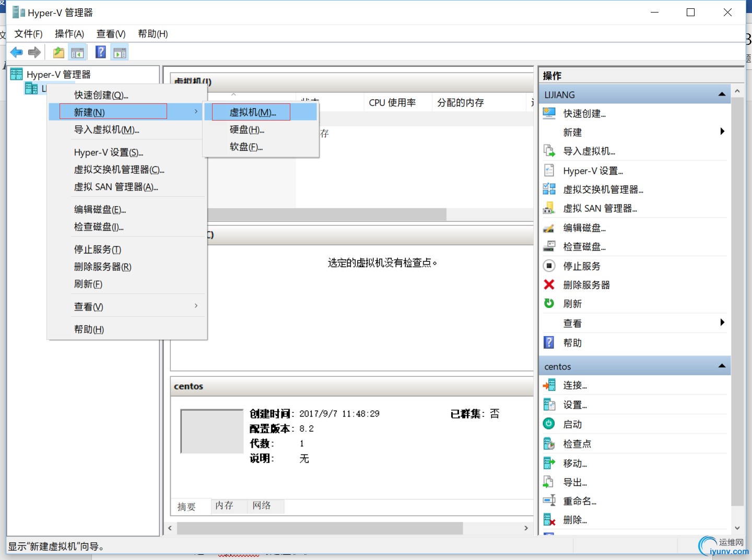This screenshot has height=560, width=752.
Task: Expand the 新建 submenu arrow in actions pane
Action: point(722,132)
